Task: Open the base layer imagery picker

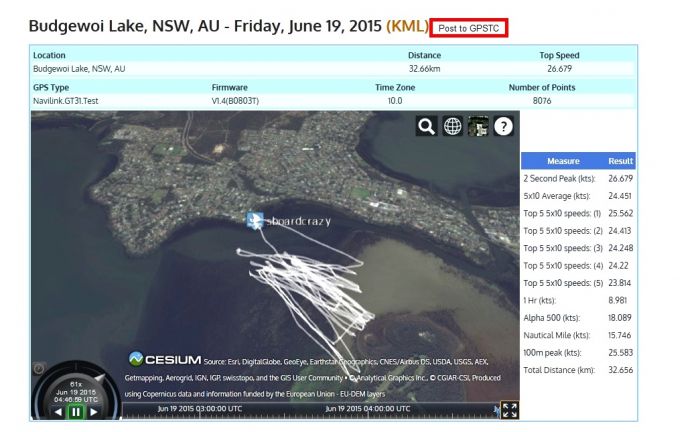Action: 477,125
